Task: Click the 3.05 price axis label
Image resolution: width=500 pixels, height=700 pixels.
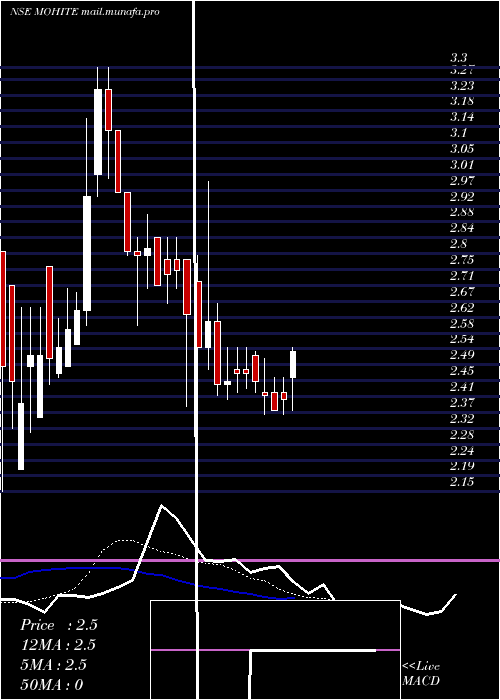Action: 462,149
